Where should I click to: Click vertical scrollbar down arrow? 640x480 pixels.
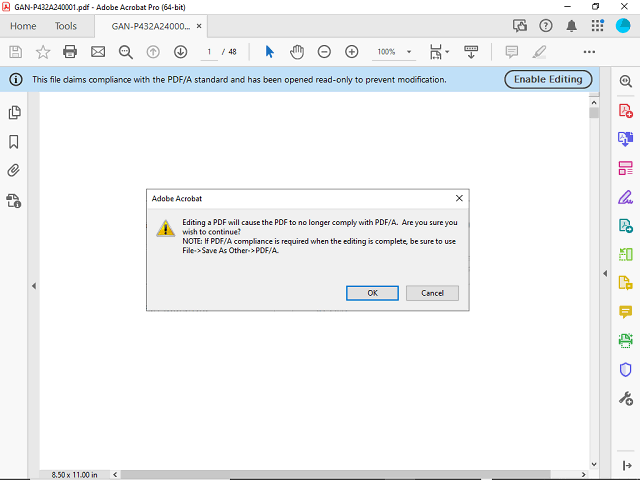(x=594, y=464)
